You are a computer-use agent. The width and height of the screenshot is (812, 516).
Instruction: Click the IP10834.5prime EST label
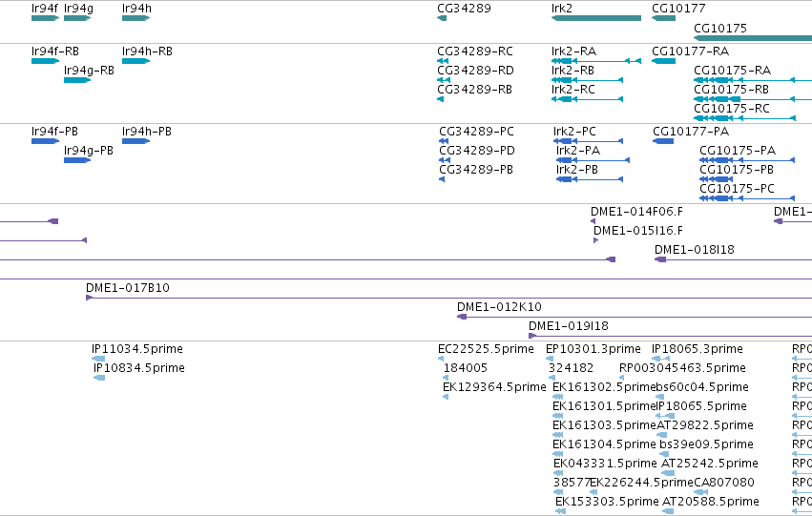point(139,368)
